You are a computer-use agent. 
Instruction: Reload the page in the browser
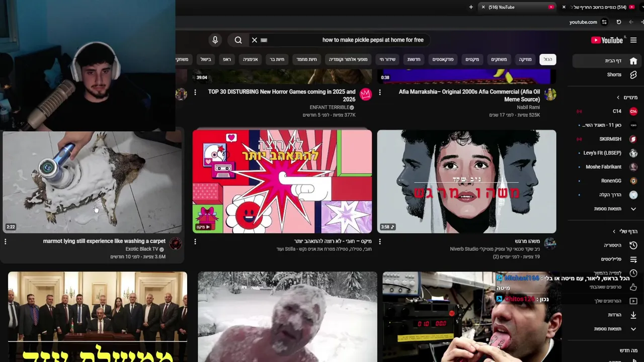coord(618,22)
